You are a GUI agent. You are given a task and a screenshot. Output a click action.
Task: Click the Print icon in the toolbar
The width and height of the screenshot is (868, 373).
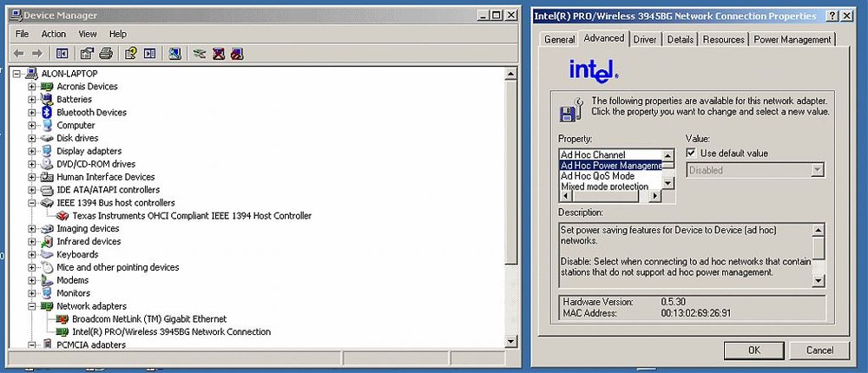pyautogui.click(x=106, y=54)
